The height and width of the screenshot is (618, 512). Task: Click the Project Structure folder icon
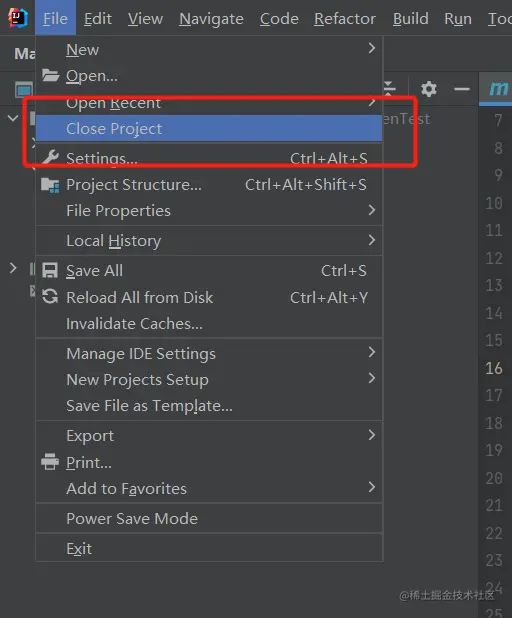[50, 184]
